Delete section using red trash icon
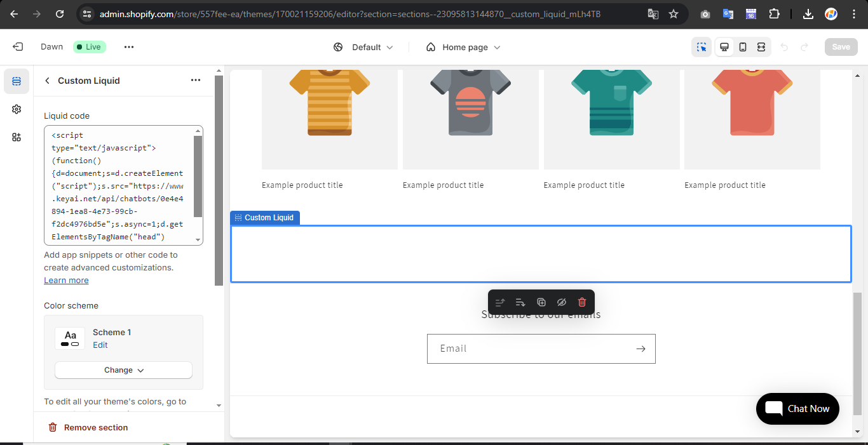This screenshot has height=445, width=868. click(x=581, y=302)
